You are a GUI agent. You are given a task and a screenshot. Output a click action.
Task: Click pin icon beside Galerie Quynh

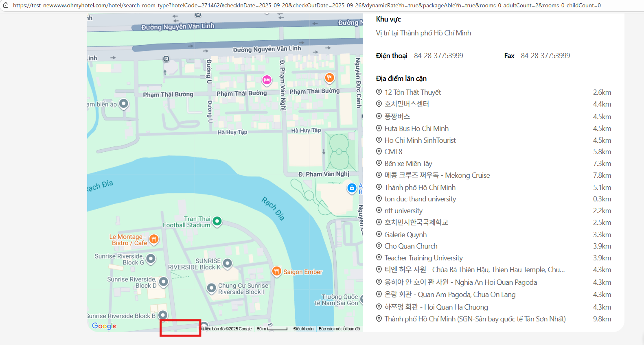point(379,234)
